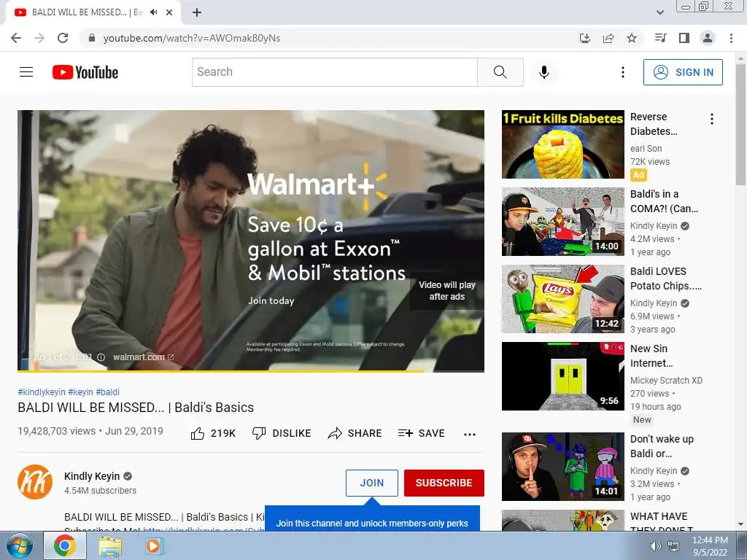Toggle Chrome side panel icon

point(684,38)
